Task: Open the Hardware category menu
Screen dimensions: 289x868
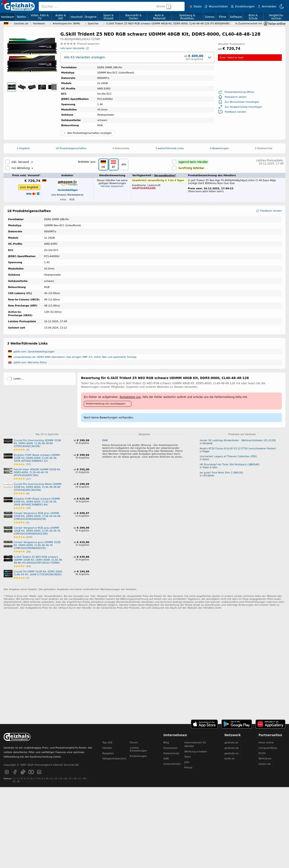Action: click(x=7, y=17)
